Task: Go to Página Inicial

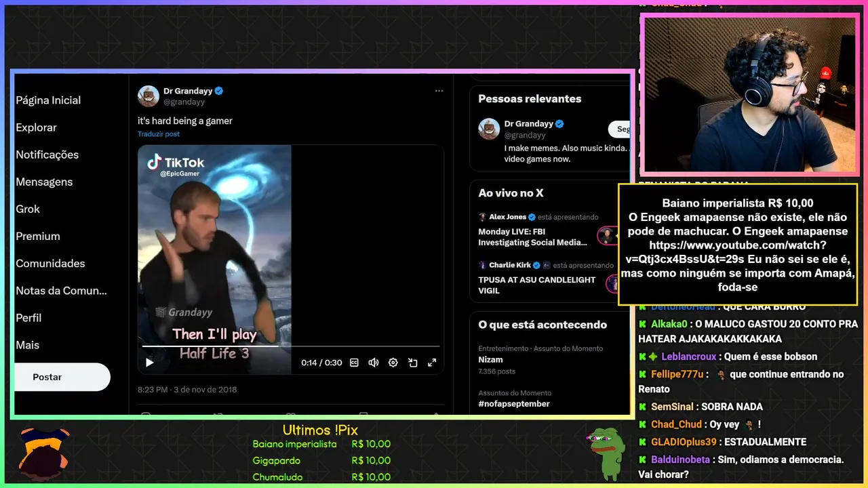Action: tap(48, 100)
